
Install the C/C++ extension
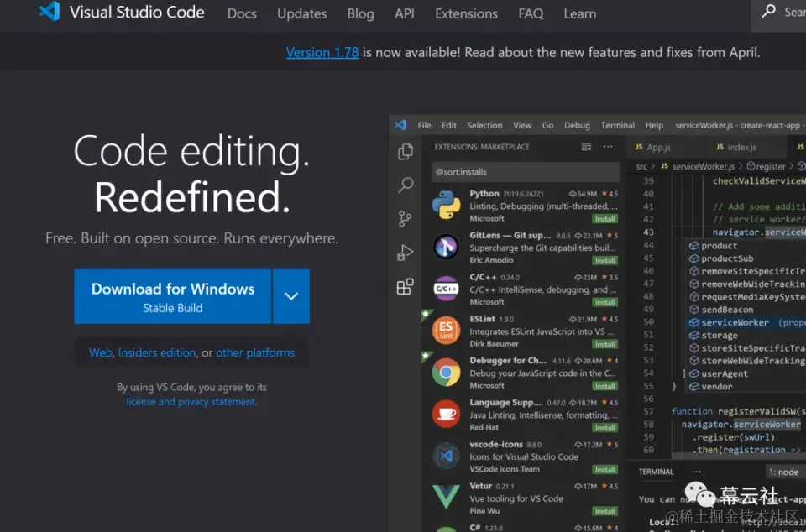pos(605,302)
